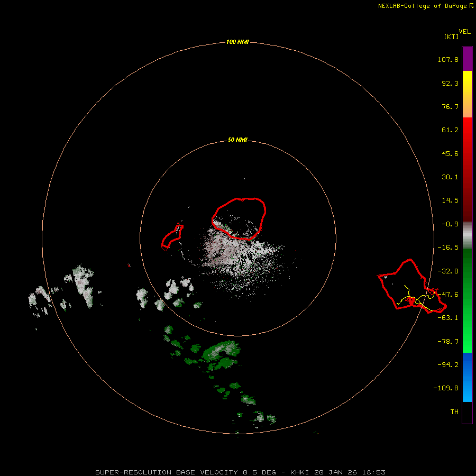Click the purple segment of the color bar

tap(467, 59)
